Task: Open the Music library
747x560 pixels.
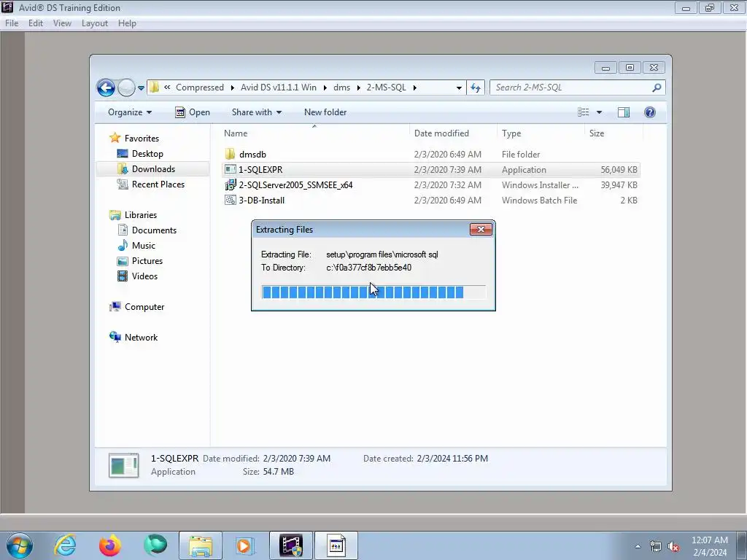Action: click(x=144, y=246)
